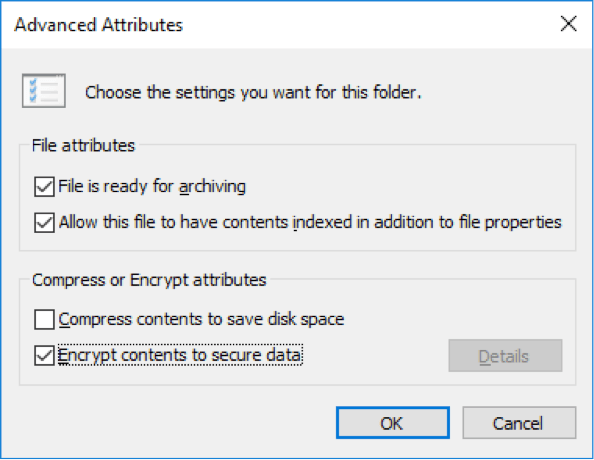Viewport: 594px width, 460px height.
Task: Click the 'File is ready for archiving' label text
Action: (152, 187)
